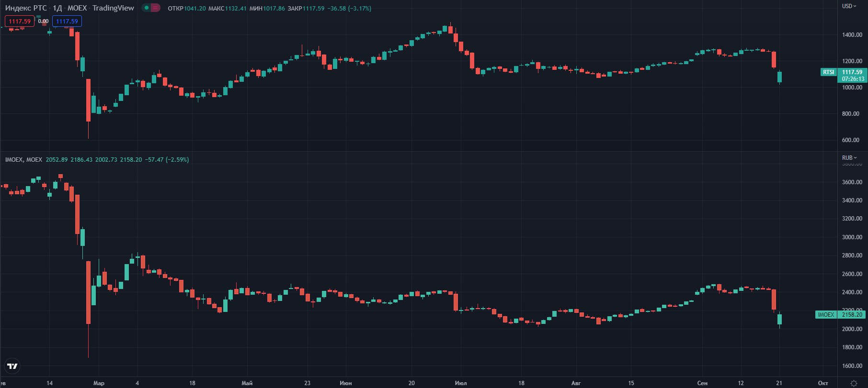
Task: Click the 3600.00 level on IMOEX price axis
Action: [852, 182]
